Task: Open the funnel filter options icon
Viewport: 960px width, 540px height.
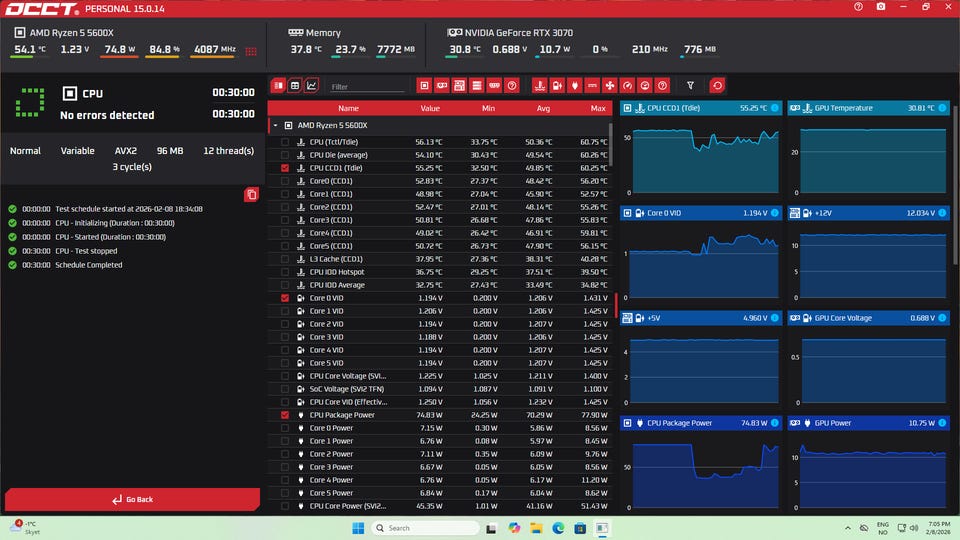Action: point(690,86)
